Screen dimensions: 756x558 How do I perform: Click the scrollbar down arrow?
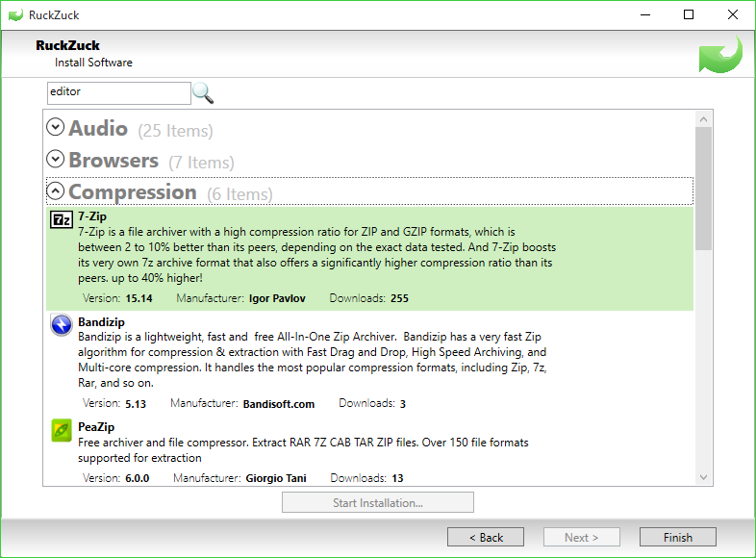click(x=703, y=477)
